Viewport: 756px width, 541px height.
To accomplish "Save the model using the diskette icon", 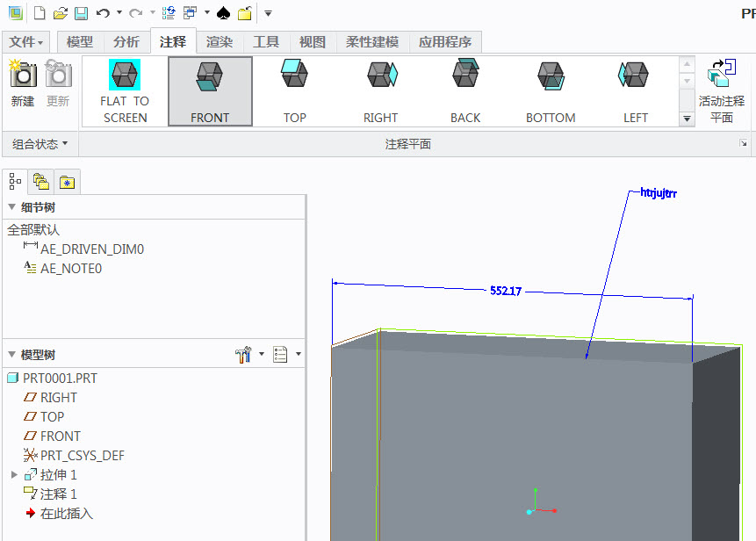I will 81,13.
